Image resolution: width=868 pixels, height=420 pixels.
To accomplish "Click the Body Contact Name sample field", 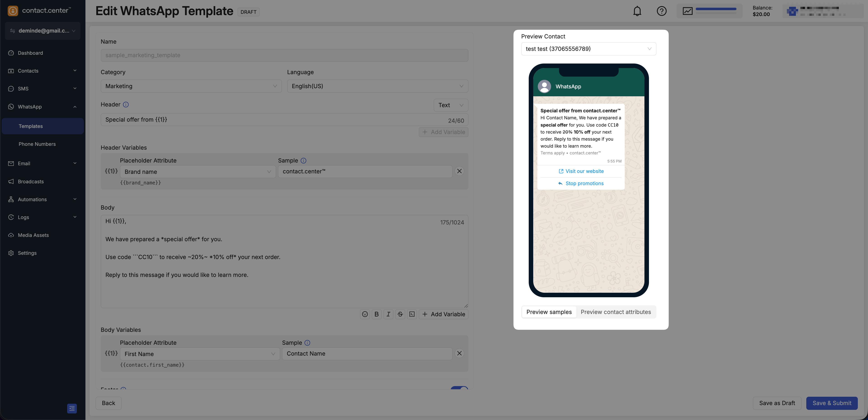I will [x=367, y=354].
